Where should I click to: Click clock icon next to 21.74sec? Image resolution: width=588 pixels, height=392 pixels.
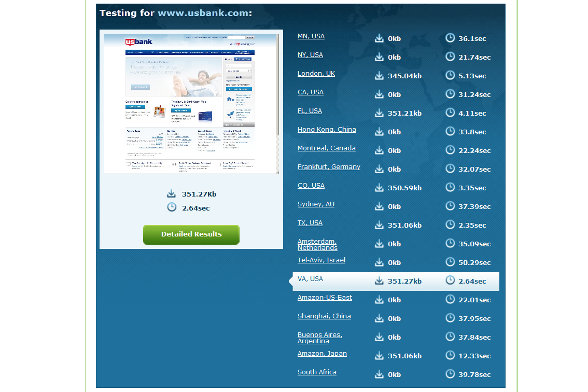(450, 57)
